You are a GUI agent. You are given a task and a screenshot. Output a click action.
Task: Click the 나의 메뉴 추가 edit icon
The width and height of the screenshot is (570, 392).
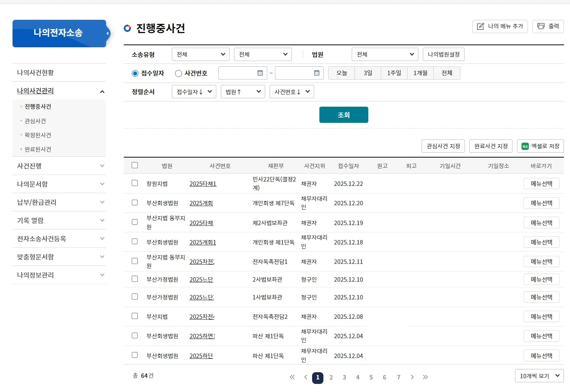click(x=480, y=26)
